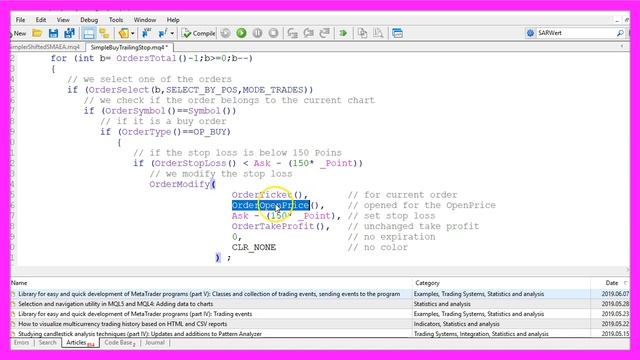
Task: Click the Step Into debugger icon
Action: (x=292, y=33)
